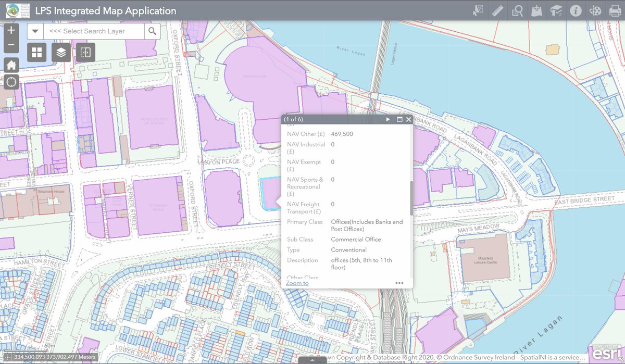
Task: Maximize the feature popup window
Action: coord(400,119)
